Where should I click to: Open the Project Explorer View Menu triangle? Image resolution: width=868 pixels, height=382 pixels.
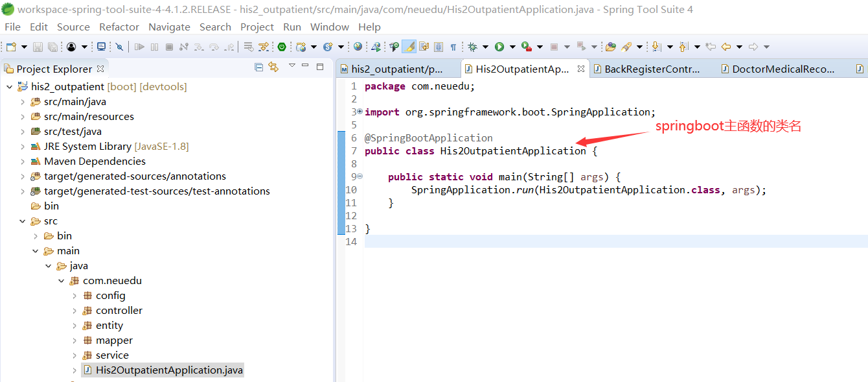[x=292, y=66]
